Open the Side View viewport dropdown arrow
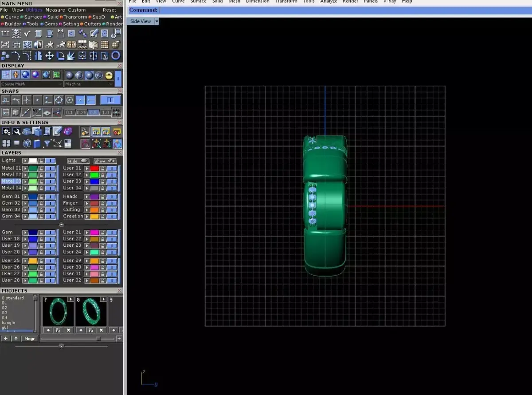The height and width of the screenshot is (395, 532). [157, 21]
